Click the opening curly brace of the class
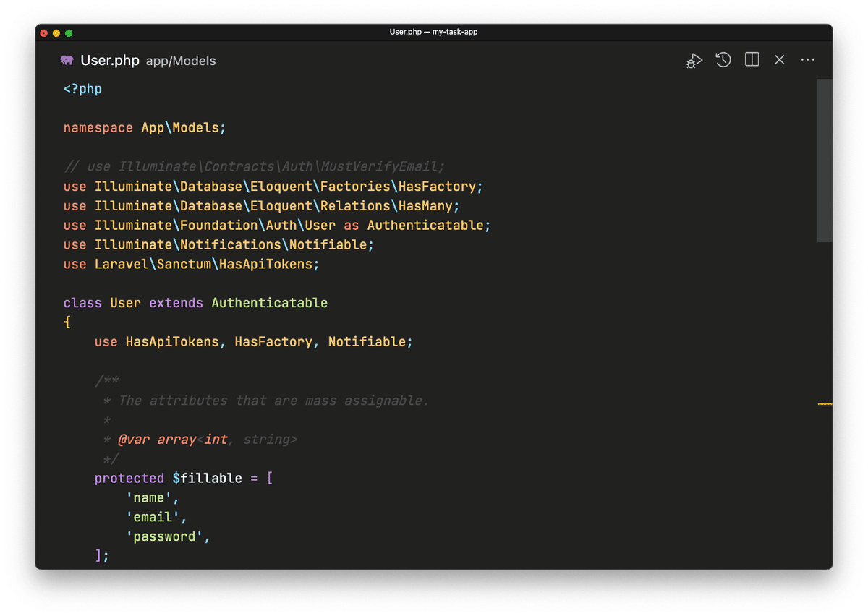Screen dimensions: 868x616 [67, 322]
